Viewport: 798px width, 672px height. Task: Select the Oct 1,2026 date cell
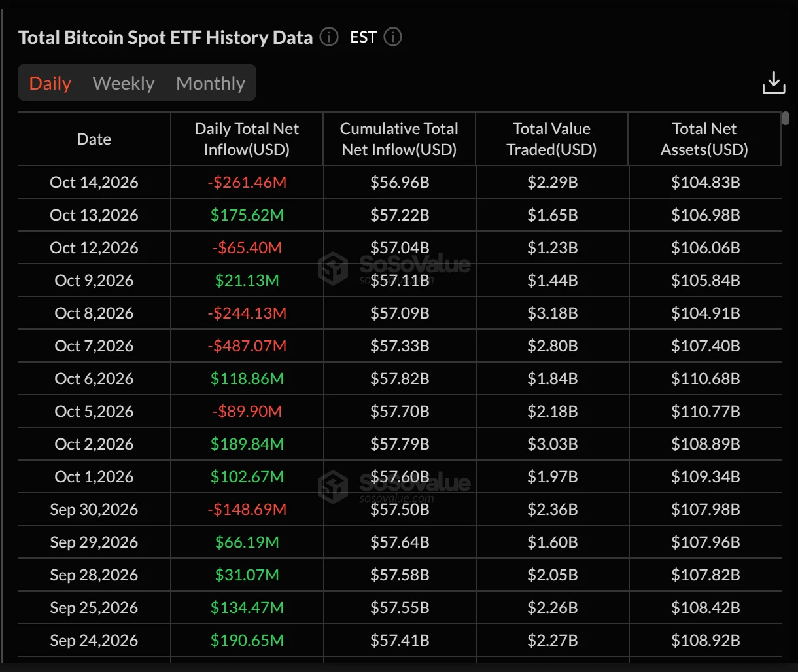(94, 476)
